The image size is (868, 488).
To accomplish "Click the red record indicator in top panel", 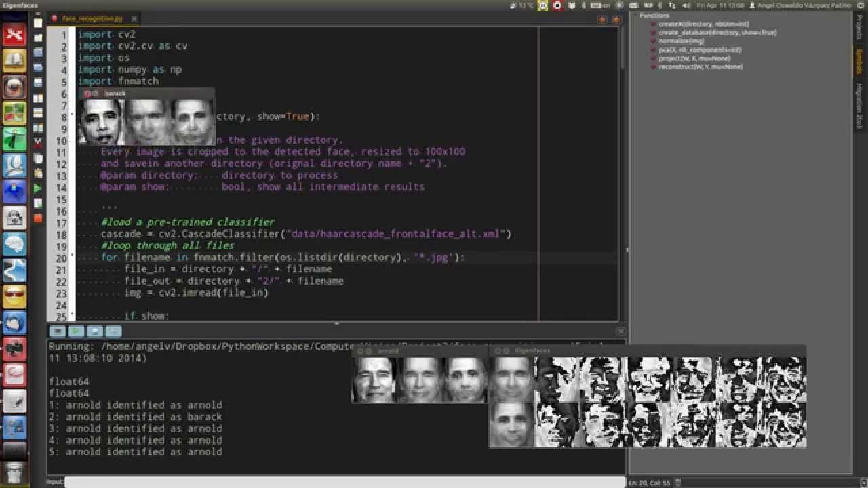I will click(557, 5).
